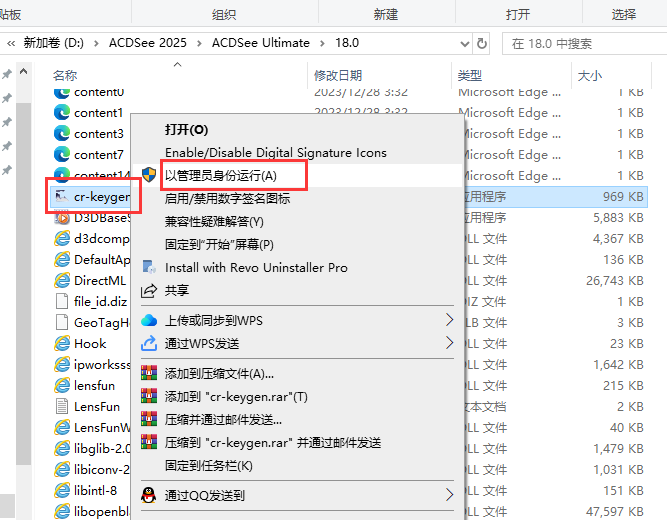Sort by the 修改日期 column header
Viewport: 667px width, 520px height.
pos(338,75)
